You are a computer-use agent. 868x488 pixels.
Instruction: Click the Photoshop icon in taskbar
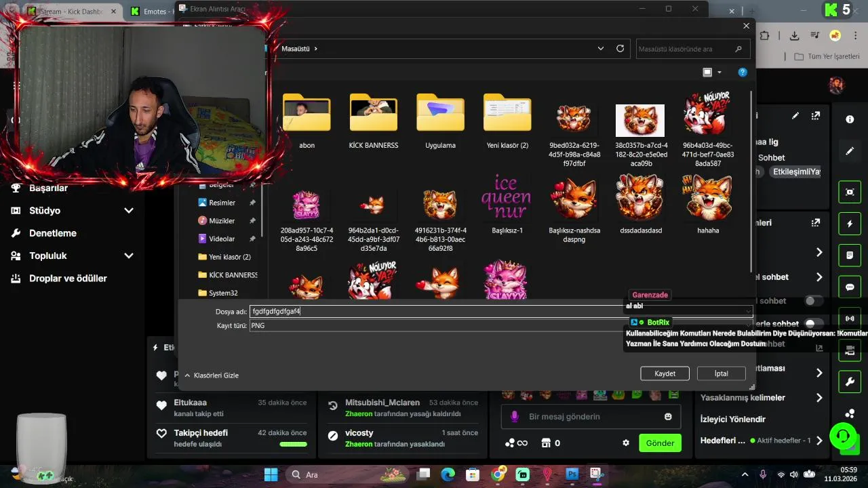point(572,474)
